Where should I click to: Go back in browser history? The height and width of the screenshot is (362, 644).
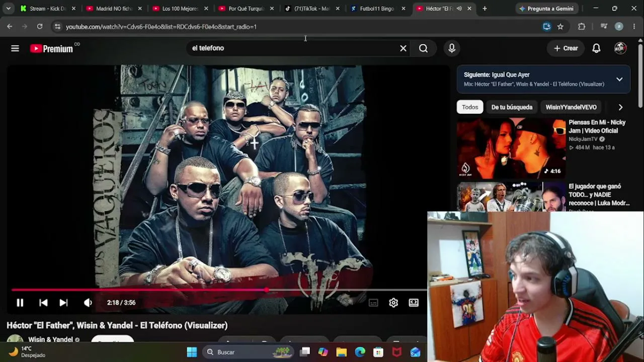(x=10, y=27)
